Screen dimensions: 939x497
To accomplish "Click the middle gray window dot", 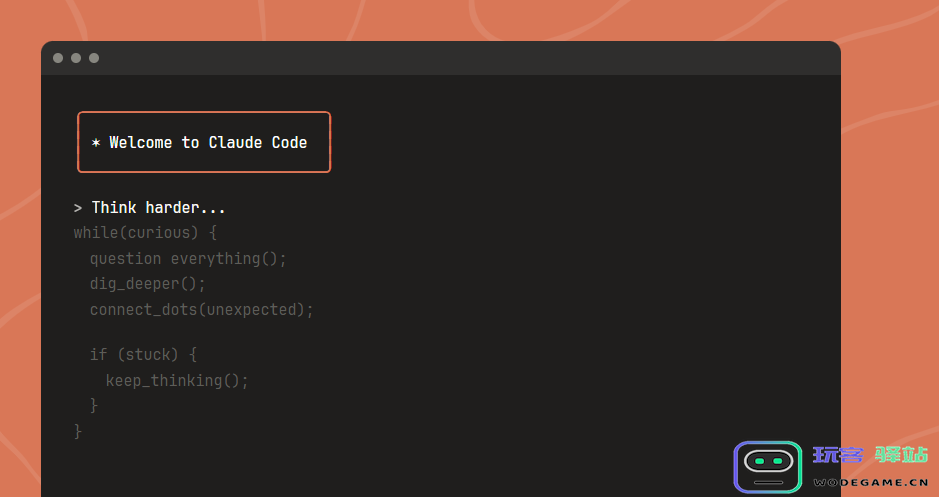I will [76, 58].
